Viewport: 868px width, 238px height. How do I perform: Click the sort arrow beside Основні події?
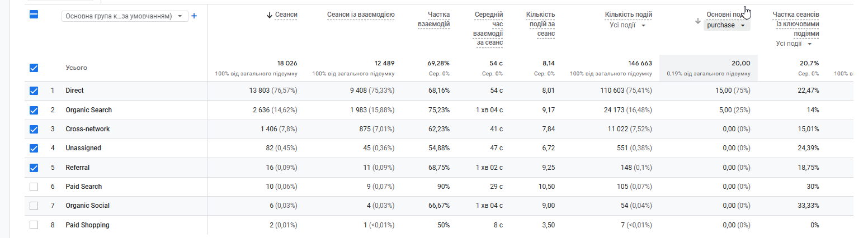(697, 21)
